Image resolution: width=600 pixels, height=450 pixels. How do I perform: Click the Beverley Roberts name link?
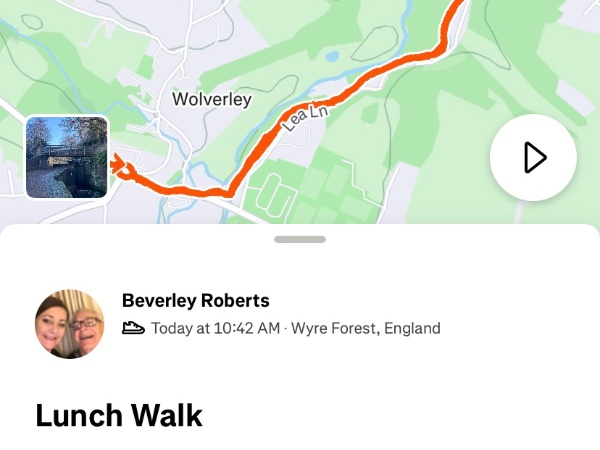click(x=195, y=300)
